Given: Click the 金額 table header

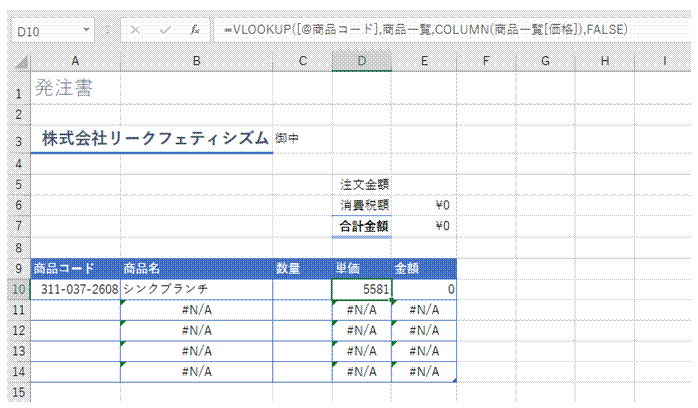Looking at the screenshot, I should click(x=424, y=268).
